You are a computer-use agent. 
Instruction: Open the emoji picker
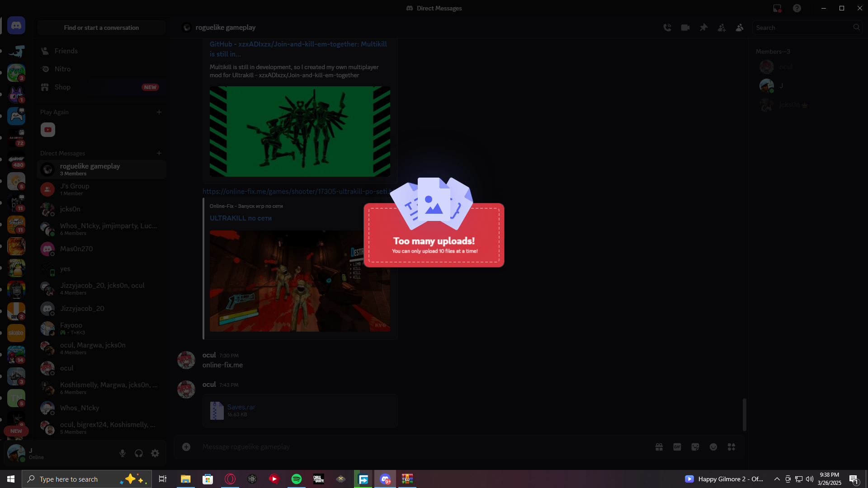point(713,447)
